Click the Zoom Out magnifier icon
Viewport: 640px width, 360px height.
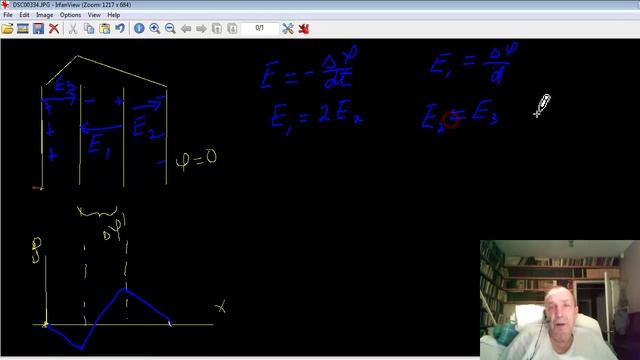point(170,29)
